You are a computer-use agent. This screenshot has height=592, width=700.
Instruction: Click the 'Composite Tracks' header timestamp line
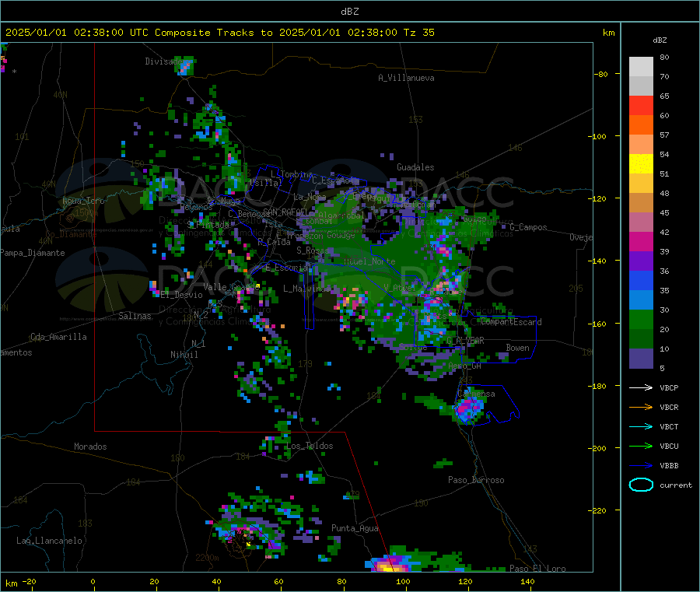pyautogui.click(x=219, y=33)
